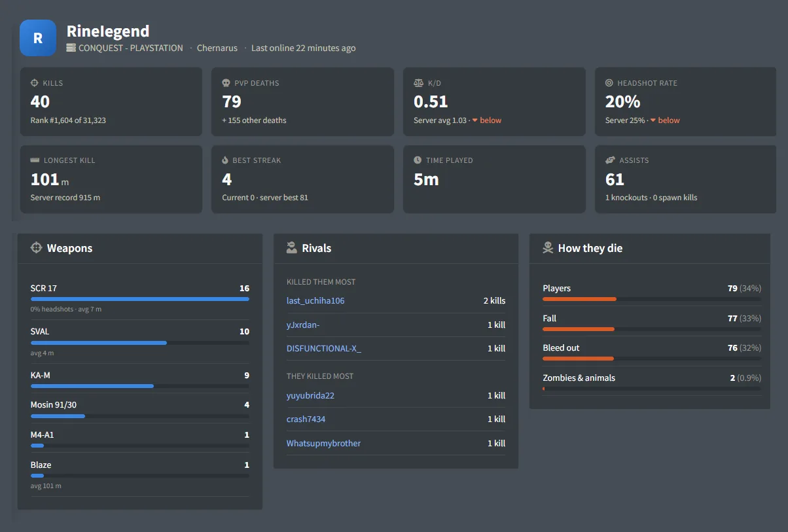Click 'avg 101 m' under Blaze

click(x=46, y=486)
